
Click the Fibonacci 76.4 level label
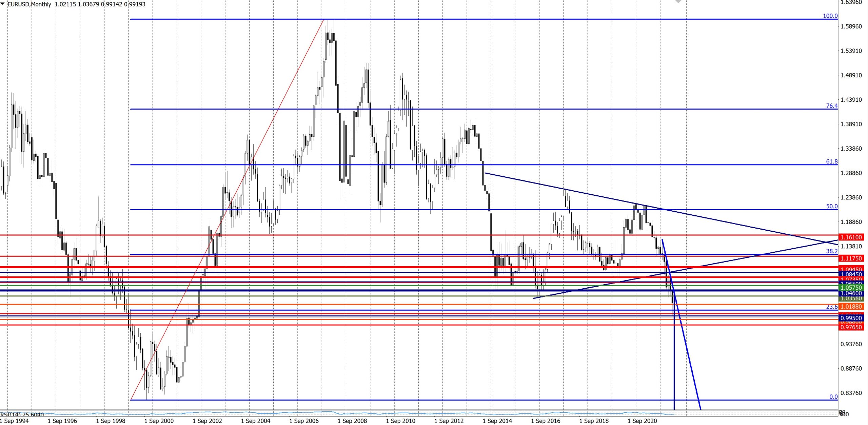point(831,106)
